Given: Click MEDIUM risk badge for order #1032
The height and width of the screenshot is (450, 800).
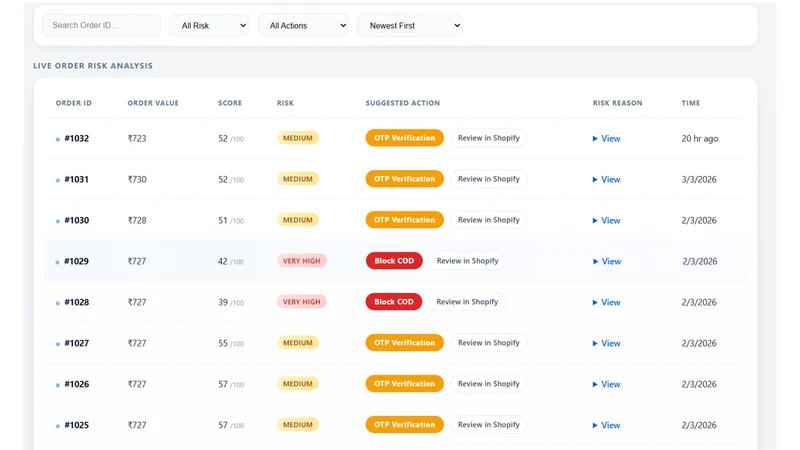Looking at the screenshot, I should tap(297, 138).
